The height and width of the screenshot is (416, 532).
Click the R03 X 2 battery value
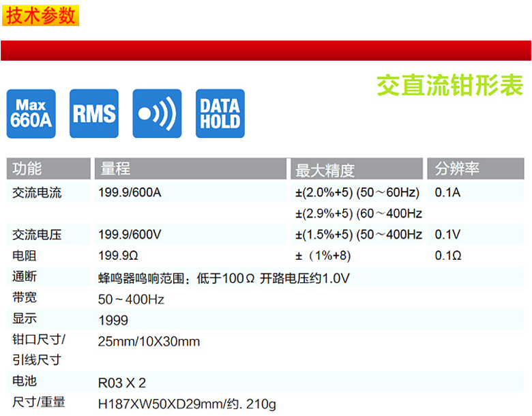tap(121, 383)
